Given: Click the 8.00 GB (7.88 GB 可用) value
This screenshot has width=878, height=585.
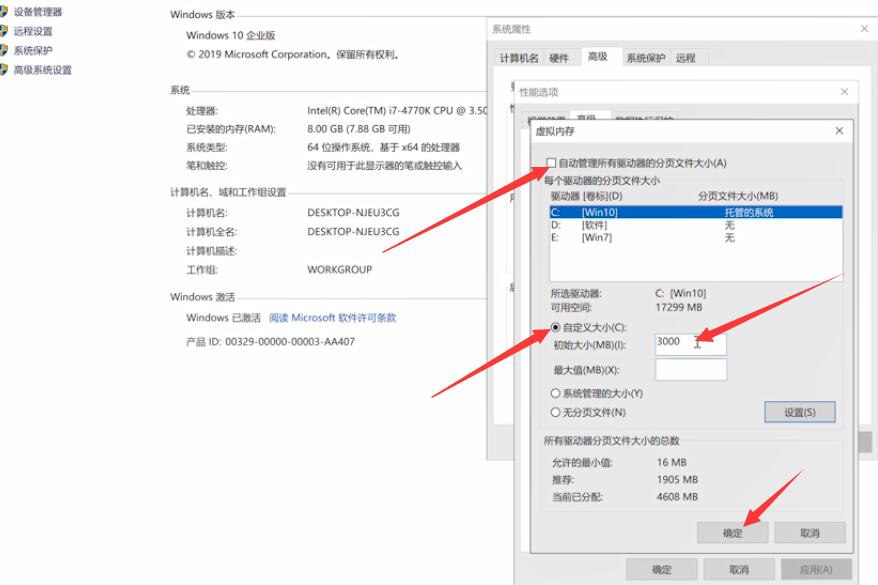Looking at the screenshot, I should click(359, 129).
